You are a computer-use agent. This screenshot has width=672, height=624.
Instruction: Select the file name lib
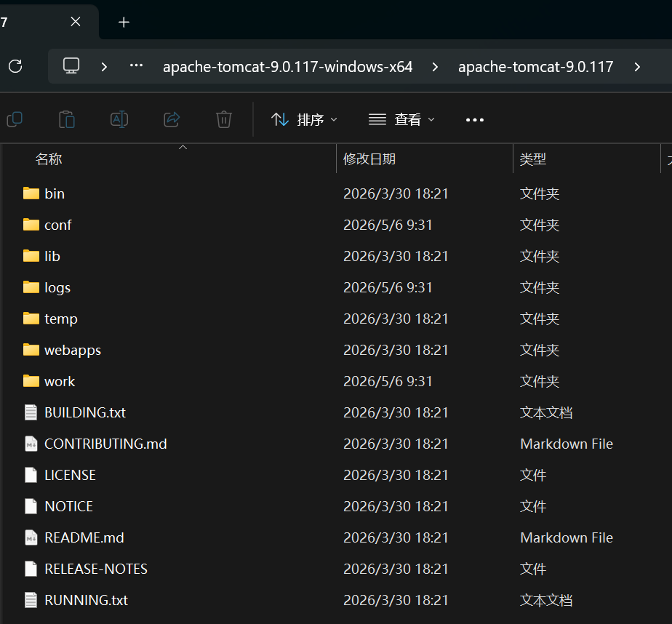(x=52, y=256)
